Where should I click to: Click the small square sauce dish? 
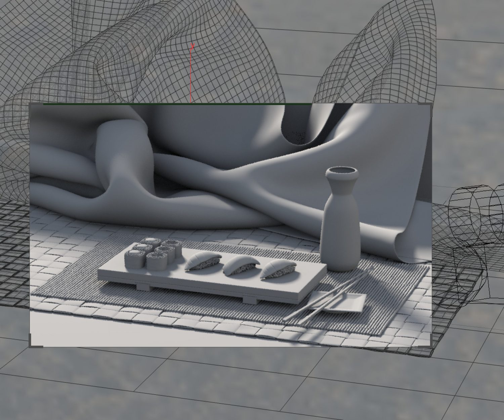point(353,302)
